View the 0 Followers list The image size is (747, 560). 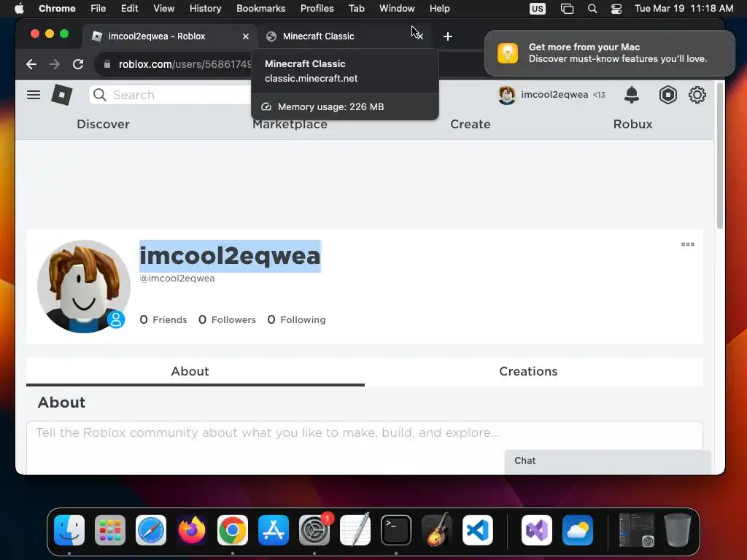[227, 319]
